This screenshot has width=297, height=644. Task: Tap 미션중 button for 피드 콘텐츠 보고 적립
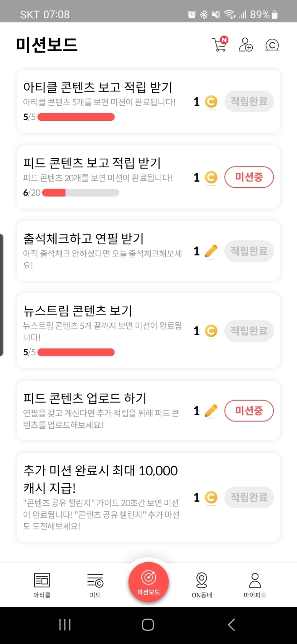[249, 177]
